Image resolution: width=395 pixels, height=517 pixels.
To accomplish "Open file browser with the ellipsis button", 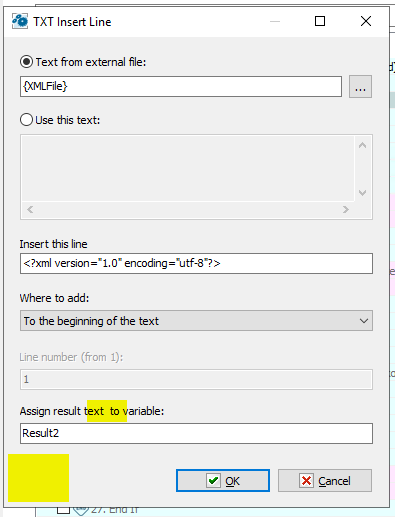I will pos(360,87).
